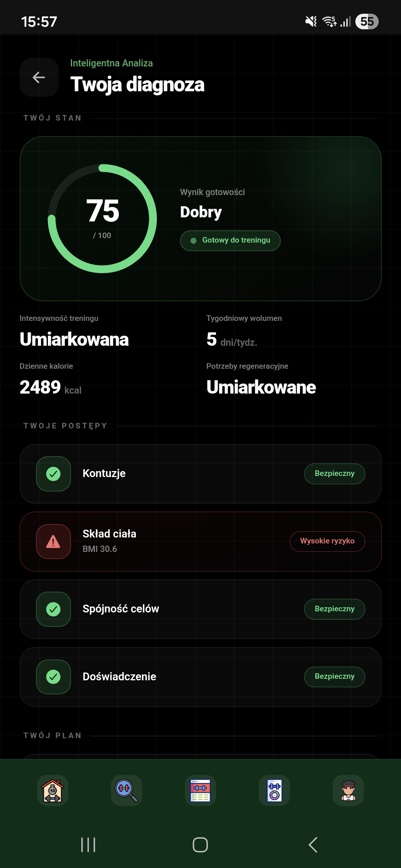
Task: Tap the checkmark icon beside Spójność celów
Action: tap(53, 609)
